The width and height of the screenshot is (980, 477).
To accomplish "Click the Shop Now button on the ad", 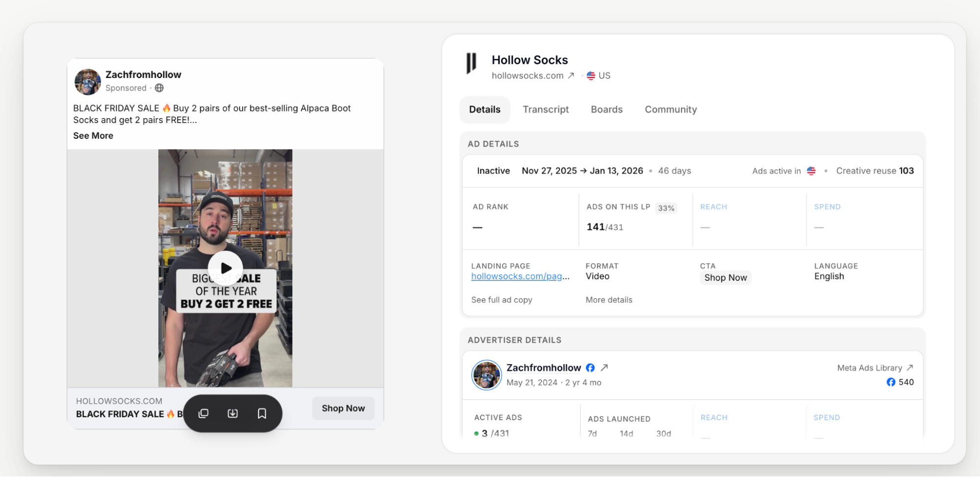I will 343,408.
